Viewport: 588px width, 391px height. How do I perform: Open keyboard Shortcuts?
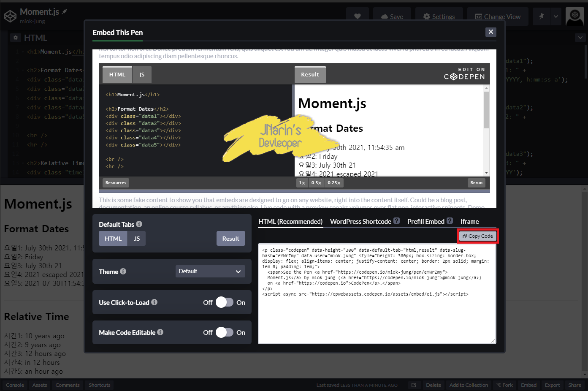pos(100,385)
